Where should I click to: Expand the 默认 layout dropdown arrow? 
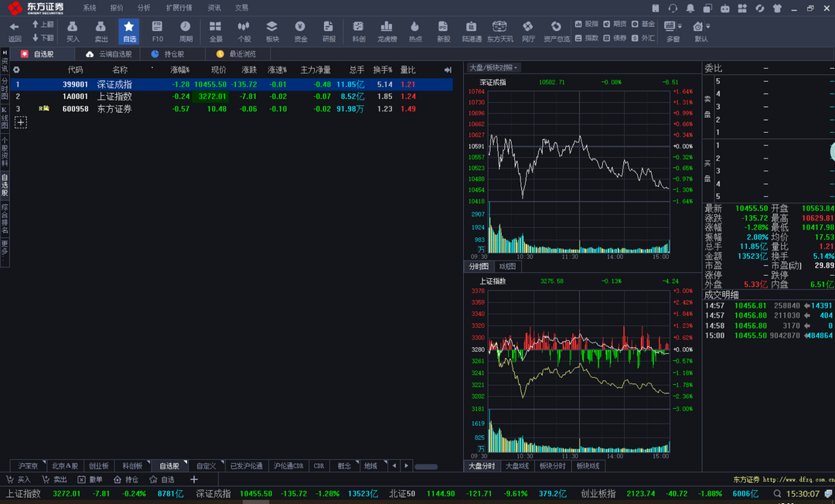coord(709,26)
